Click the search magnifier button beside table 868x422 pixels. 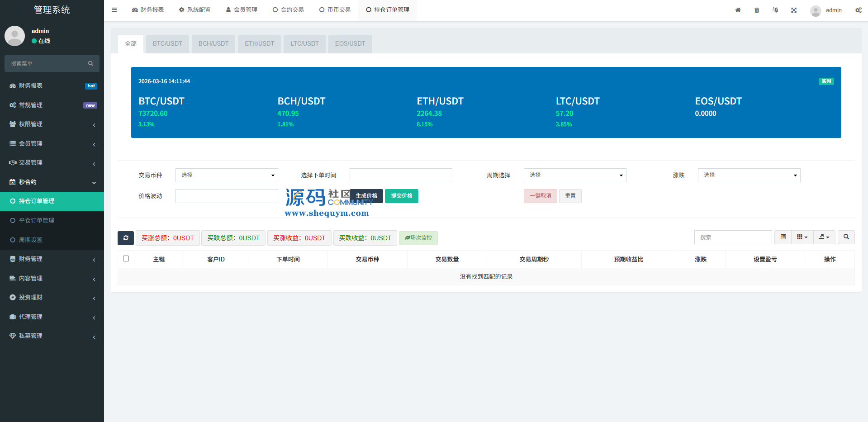tap(846, 237)
